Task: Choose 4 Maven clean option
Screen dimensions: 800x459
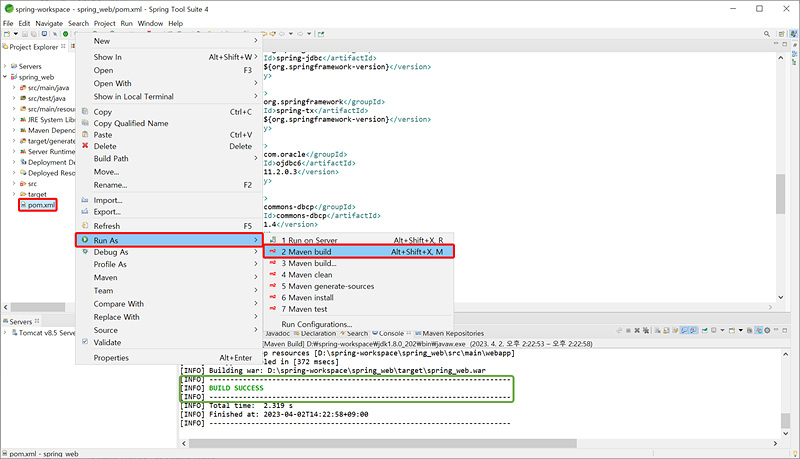Action: click(359, 274)
